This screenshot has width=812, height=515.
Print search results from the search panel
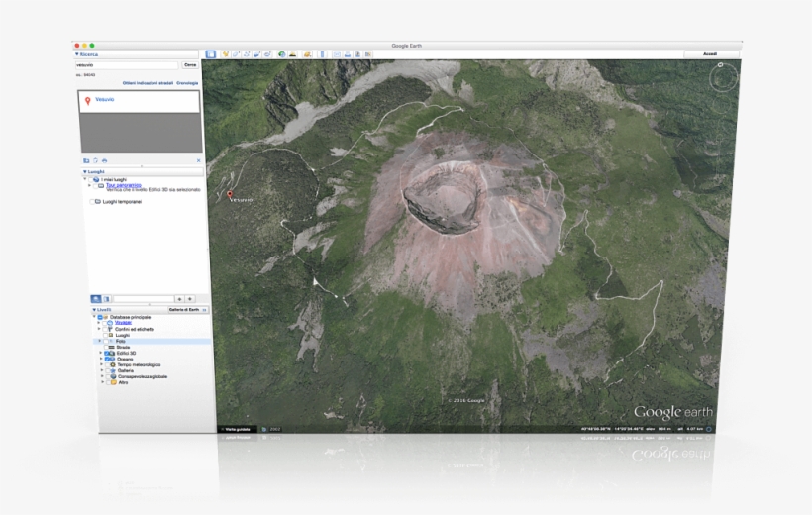pyautogui.click(x=105, y=161)
